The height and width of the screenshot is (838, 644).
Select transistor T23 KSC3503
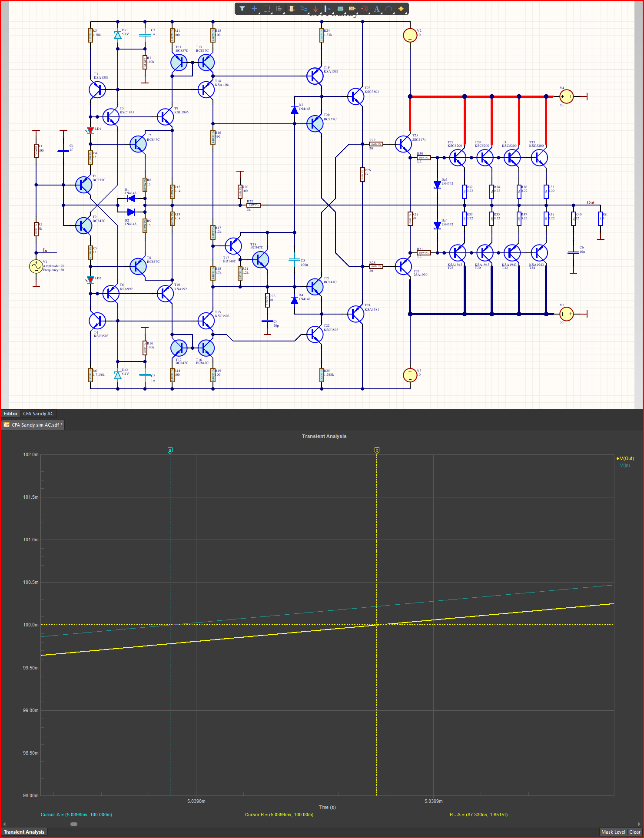(355, 96)
